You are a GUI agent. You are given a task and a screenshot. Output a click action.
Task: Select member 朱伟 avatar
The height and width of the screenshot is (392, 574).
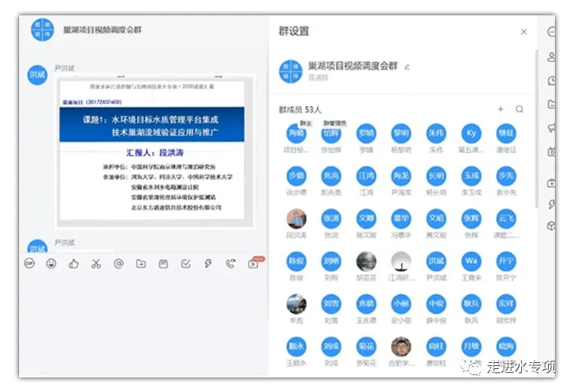pos(435,133)
